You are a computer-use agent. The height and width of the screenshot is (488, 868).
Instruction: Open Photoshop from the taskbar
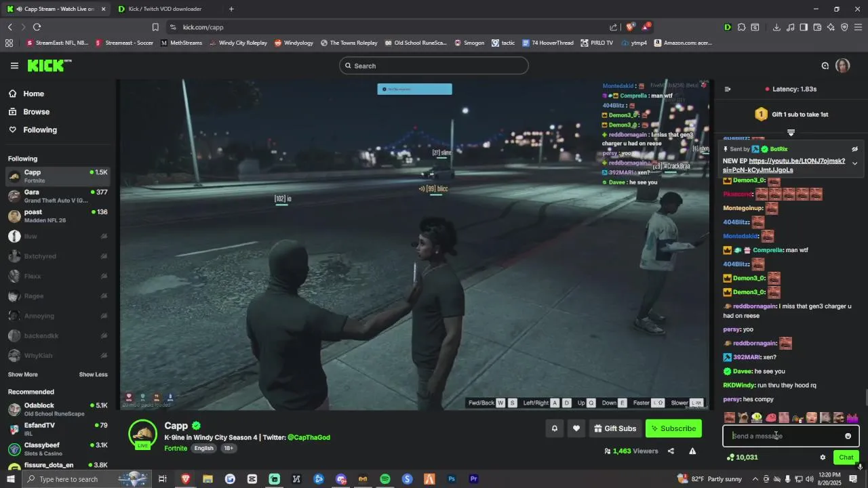pos(452,479)
